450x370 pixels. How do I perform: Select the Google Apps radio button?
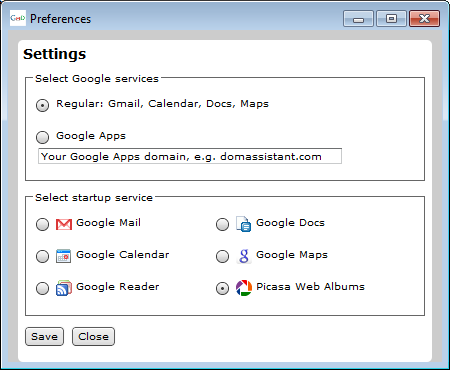(42, 137)
